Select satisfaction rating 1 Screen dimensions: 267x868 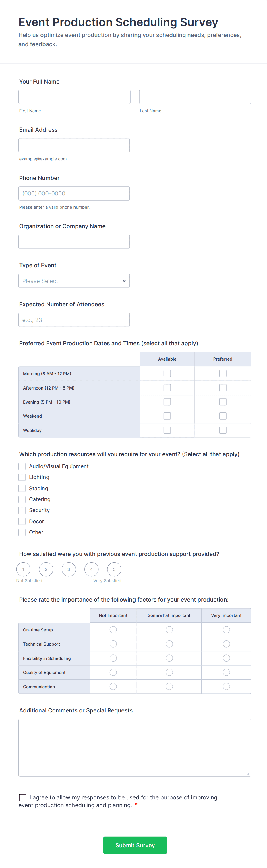(x=23, y=569)
